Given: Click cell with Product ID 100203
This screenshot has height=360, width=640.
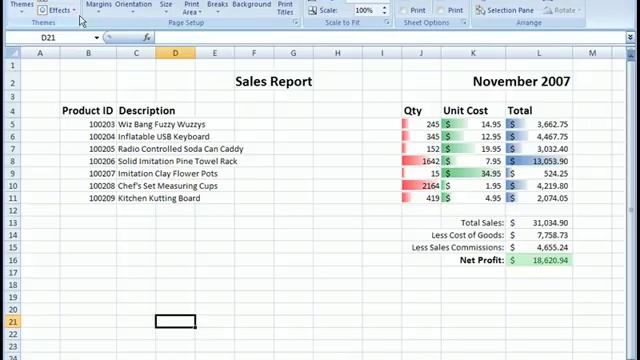Looking at the screenshot, I should pyautogui.click(x=88, y=124).
